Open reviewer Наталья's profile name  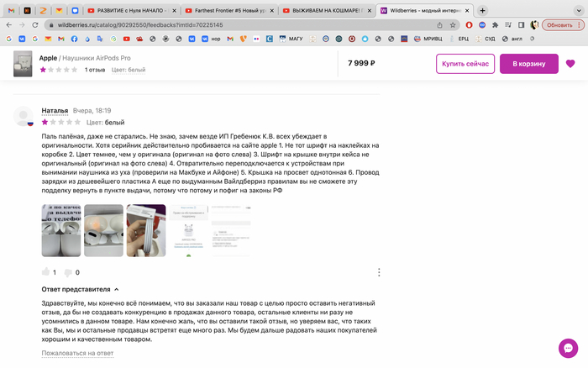(55, 111)
